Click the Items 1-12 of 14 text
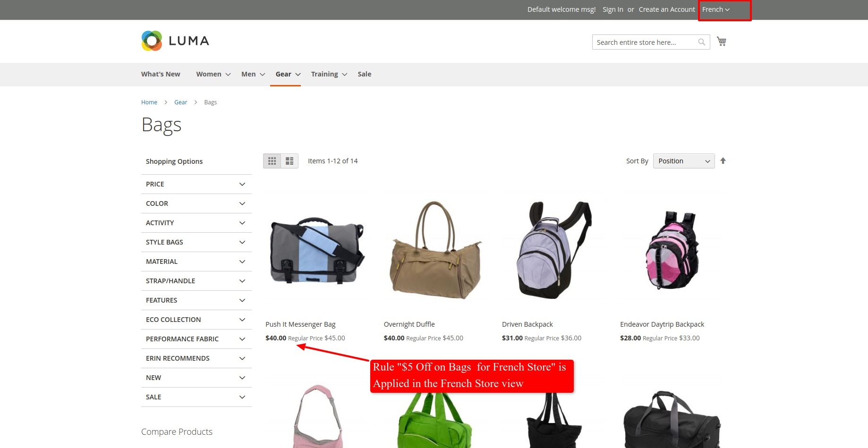The width and height of the screenshot is (868, 448). pos(333,161)
